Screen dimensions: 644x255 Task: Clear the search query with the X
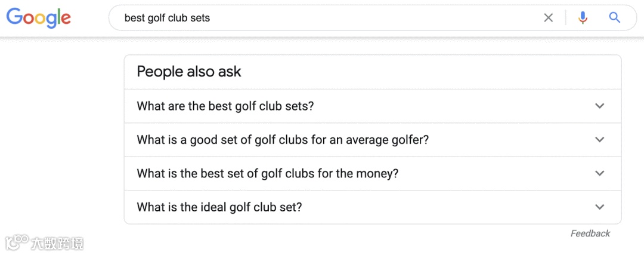tap(549, 18)
